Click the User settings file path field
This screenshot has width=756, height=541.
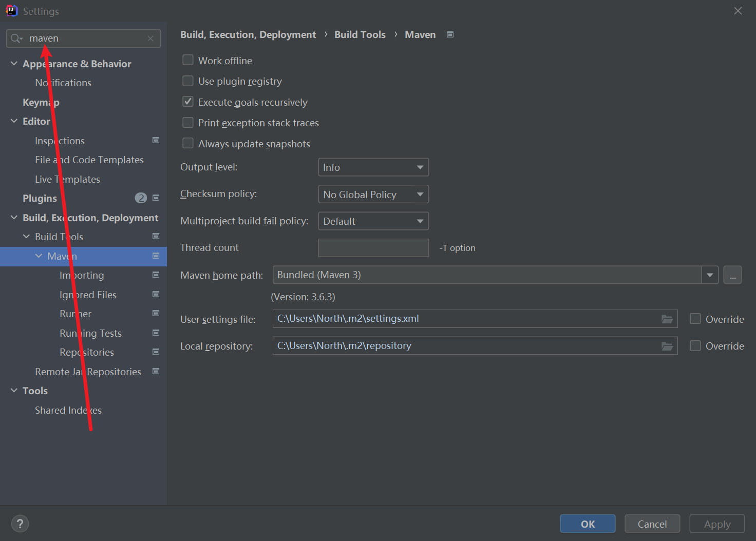pyautogui.click(x=475, y=319)
